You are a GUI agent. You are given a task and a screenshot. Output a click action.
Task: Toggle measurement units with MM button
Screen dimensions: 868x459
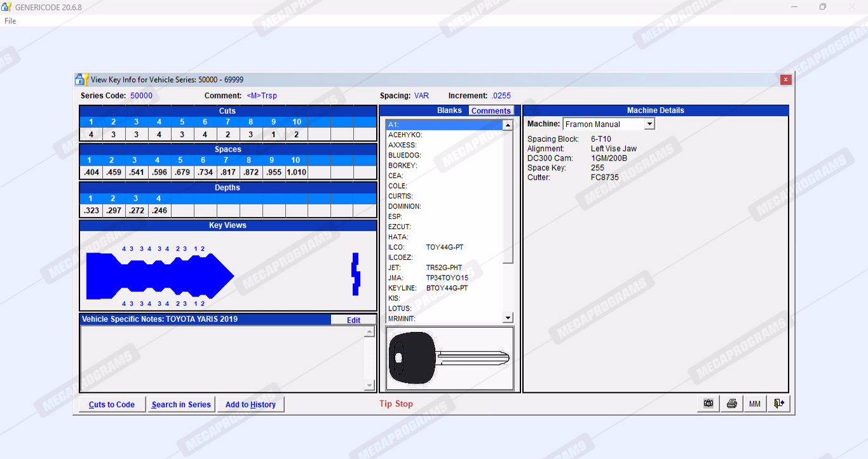[x=755, y=404]
